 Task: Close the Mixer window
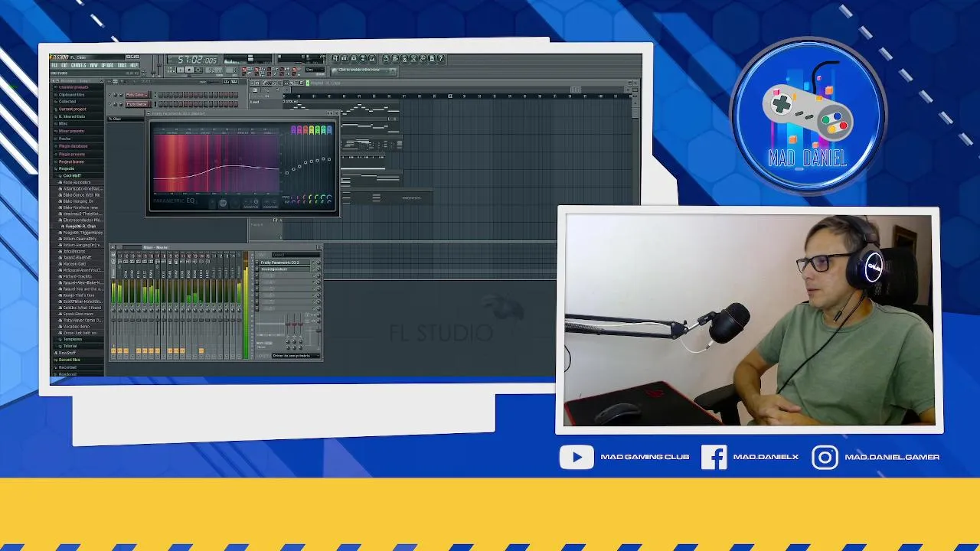(x=319, y=247)
